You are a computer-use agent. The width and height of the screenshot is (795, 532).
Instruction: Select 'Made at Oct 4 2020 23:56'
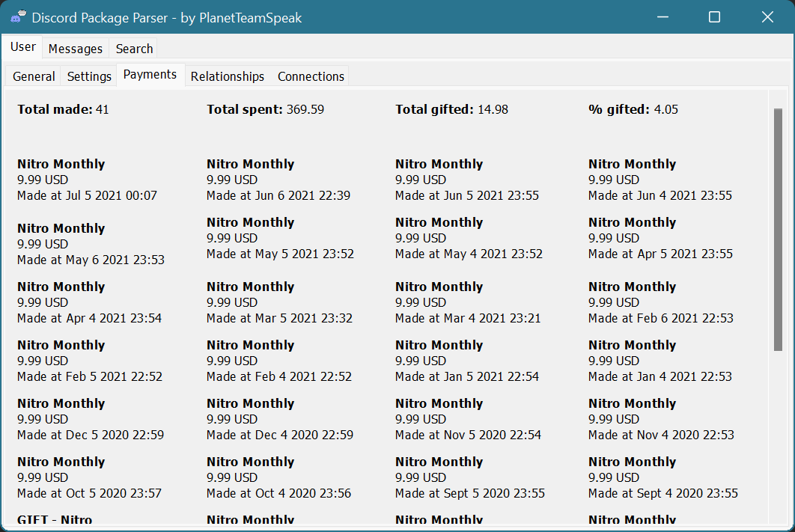279,493
